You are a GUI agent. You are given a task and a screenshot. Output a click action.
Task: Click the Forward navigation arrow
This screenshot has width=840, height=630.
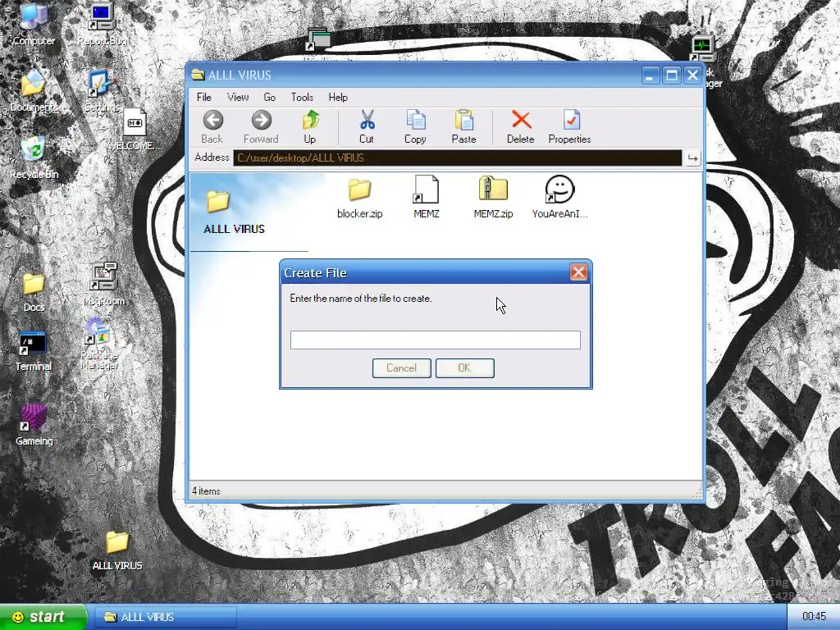(x=261, y=127)
